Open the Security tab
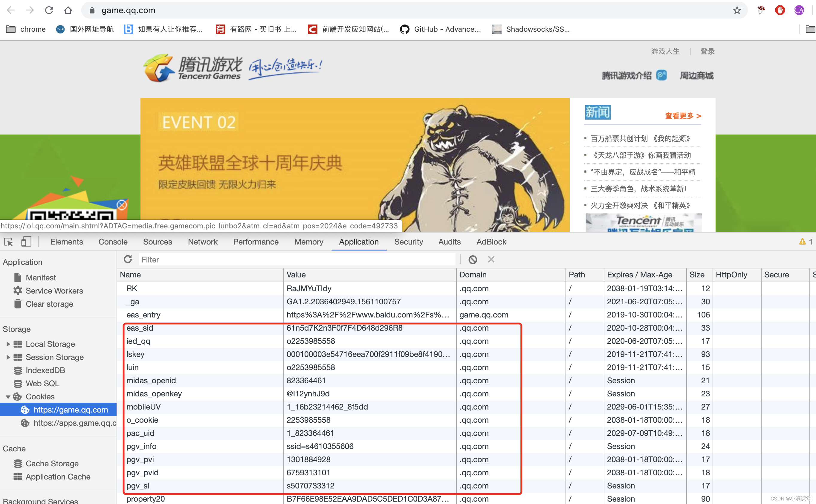The width and height of the screenshot is (816, 504). click(x=409, y=242)
